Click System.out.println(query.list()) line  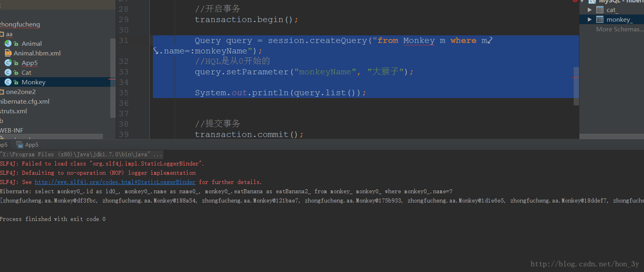(x=280, y=93)
